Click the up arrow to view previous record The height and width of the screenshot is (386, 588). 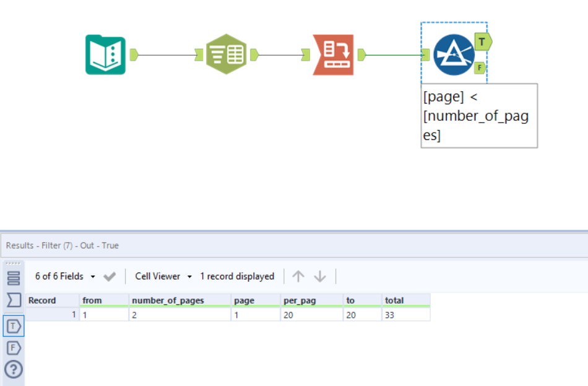point(298,276)
